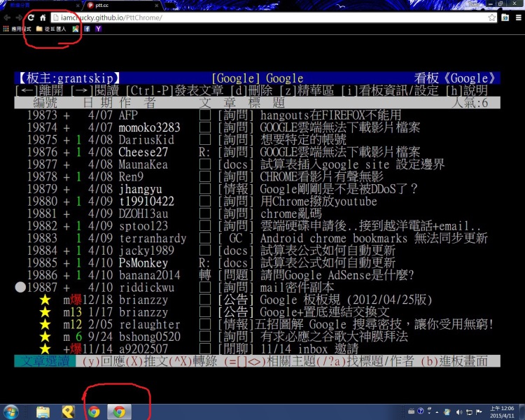This screenshot has height=420, width=525.
Task: Switch to the first browser tab
Action: click(x=42, y=6)
